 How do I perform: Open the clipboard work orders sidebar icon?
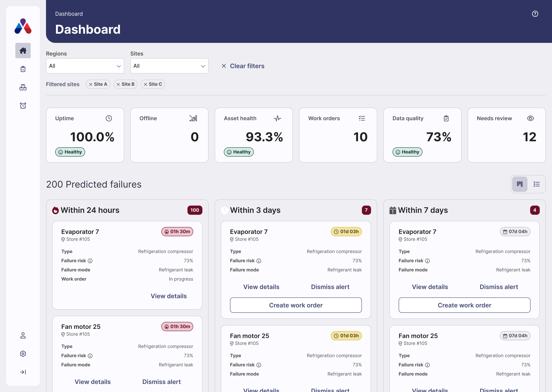23,69
